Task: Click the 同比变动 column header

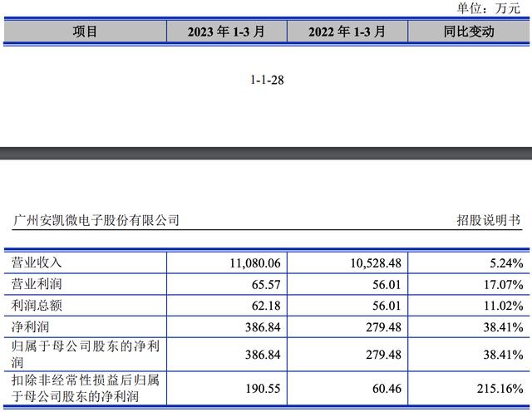Action: tap(468, 32)
